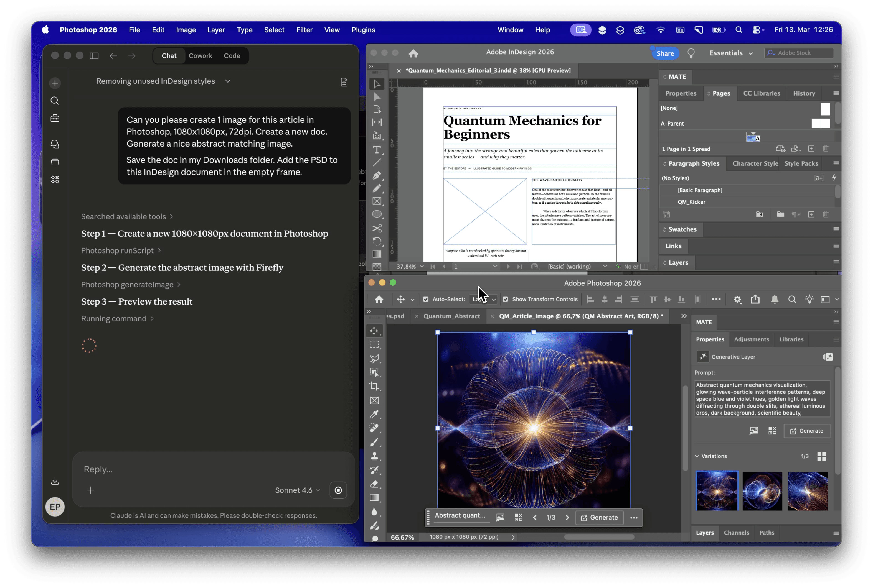Screen dimensions: 873x588
Task: Select the Eyedropper tool in Photoshop
Action: tap(374, 414)
